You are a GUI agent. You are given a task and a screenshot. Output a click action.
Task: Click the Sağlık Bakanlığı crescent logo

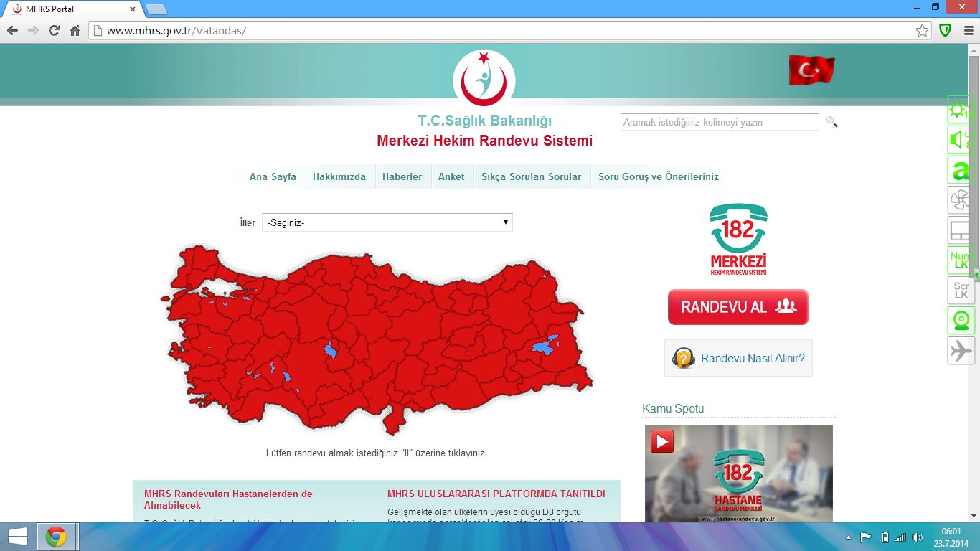(484, 77)
